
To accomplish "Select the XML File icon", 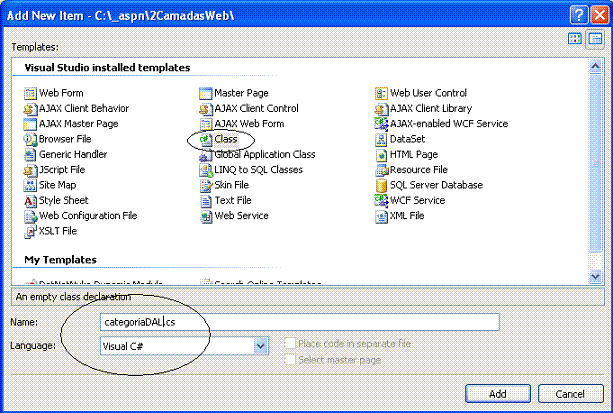I will 381,216.
